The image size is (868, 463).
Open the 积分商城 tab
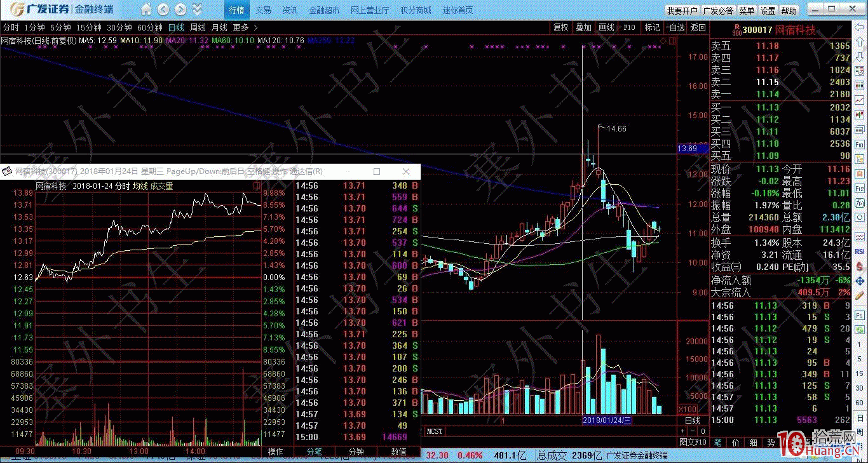point(416,10)
